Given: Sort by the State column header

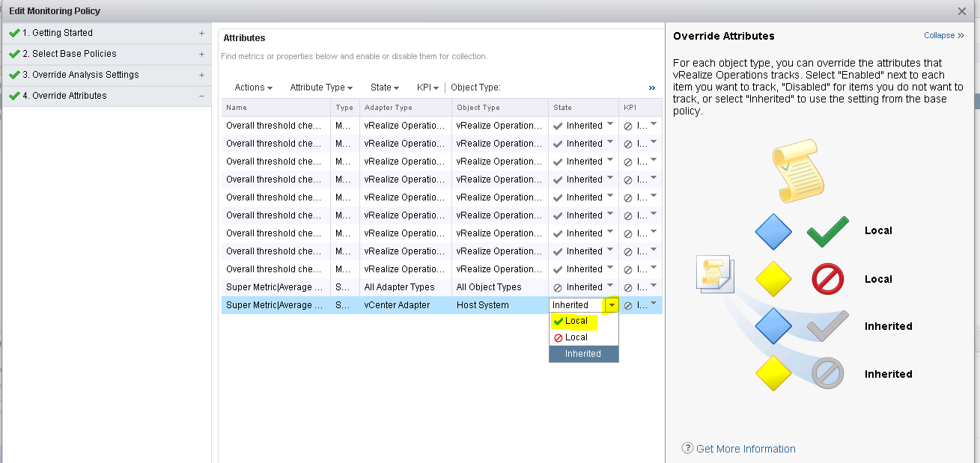Looking at the screenshot, I should pyautogui.click(x=584, y=108).
